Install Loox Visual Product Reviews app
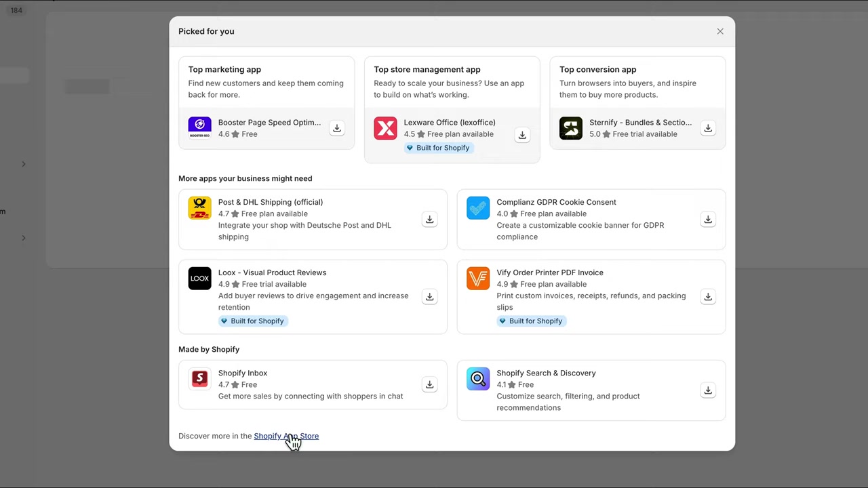Image resolution: width=868 pixels, height=488 pixels. pos(429,296)
